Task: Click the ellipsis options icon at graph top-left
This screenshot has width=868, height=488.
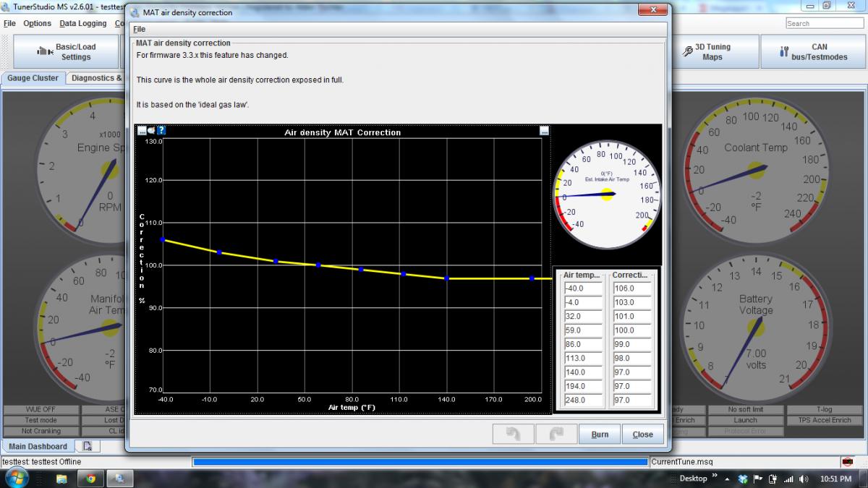Action: (x=142, y=131)
